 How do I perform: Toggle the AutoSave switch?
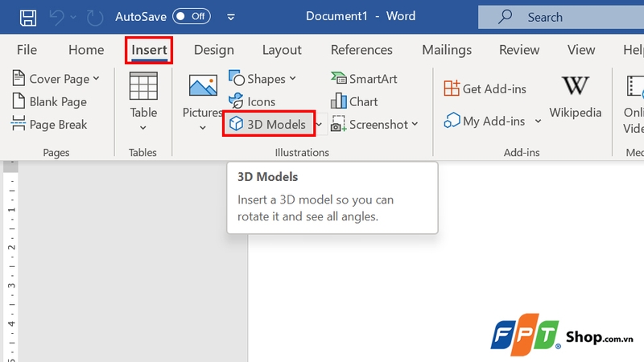point(191,16)
